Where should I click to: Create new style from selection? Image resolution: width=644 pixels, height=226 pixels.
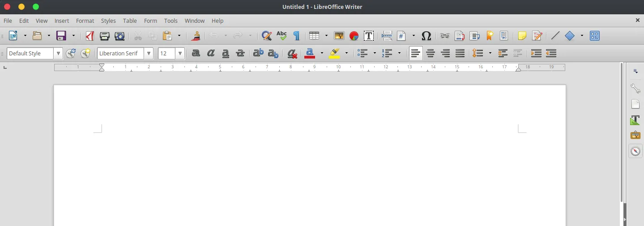(85, 54)
